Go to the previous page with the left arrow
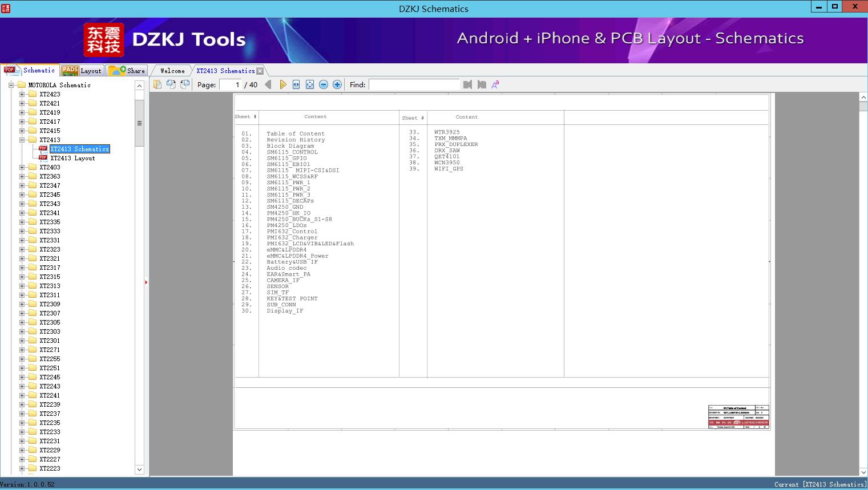The image size is (868, 490). point(268,84)
